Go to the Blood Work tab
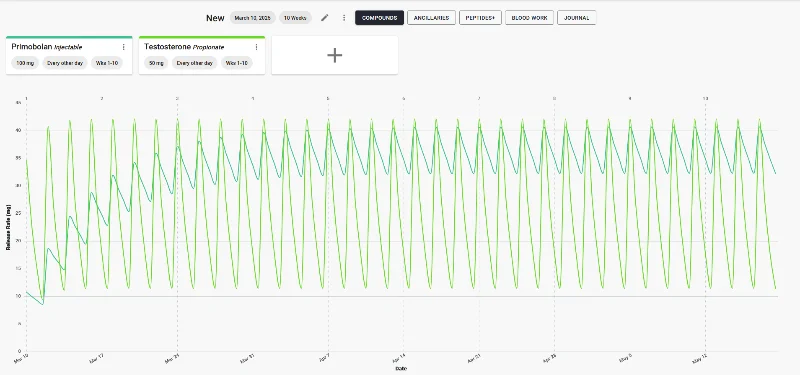 [x=529, y=18]
